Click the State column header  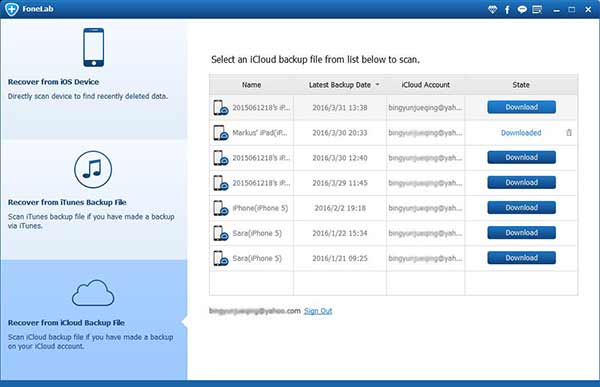[x=521, y=85]
